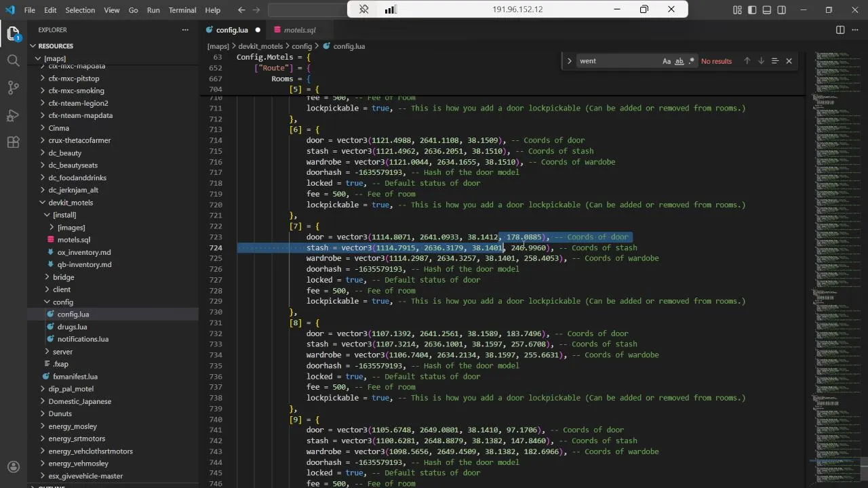The width and height of the screenshot is (868, 488).
Task: Open the View menu
Action: [112, 10]
